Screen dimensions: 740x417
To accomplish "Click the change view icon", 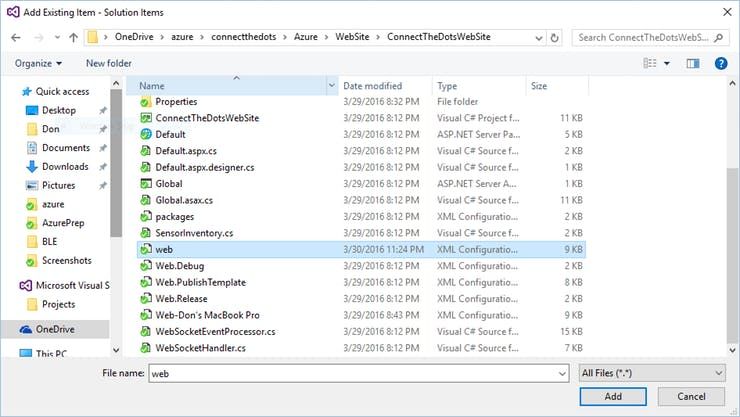I will tap(650, 63).
